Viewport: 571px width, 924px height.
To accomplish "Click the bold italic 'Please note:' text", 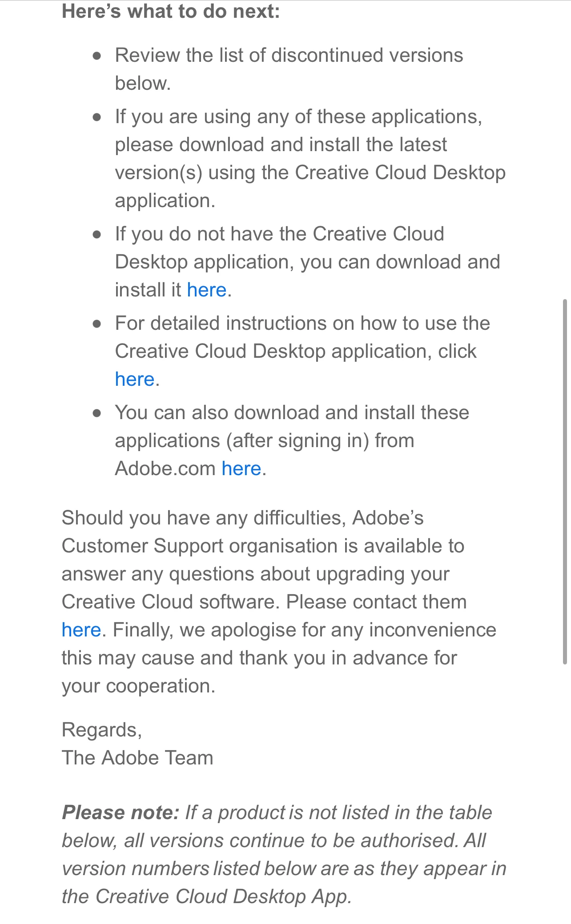I will click(x=121, y=813).
